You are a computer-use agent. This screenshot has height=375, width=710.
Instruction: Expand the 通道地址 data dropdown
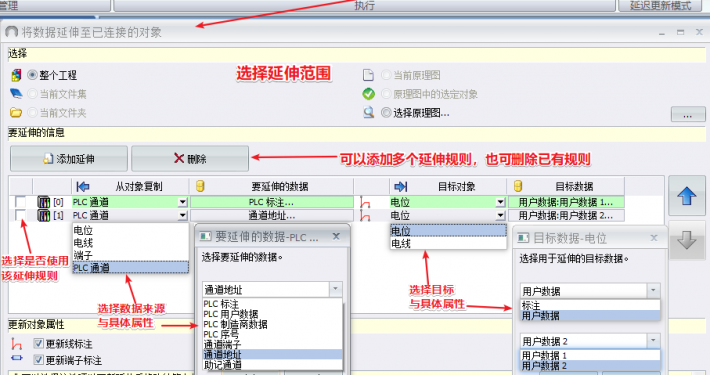[336, 289]
